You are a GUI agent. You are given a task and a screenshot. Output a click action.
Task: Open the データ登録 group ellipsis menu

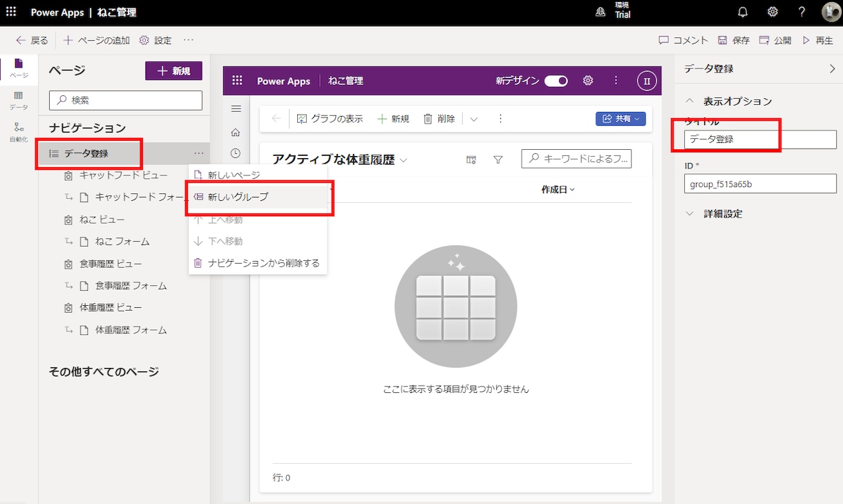[199, 153]
